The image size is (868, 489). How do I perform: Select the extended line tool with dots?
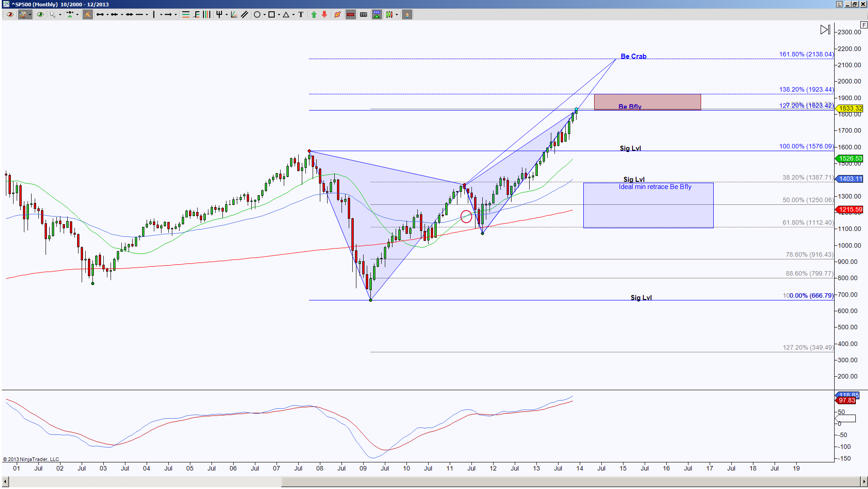pyautogui.click(x=129, y=14)
